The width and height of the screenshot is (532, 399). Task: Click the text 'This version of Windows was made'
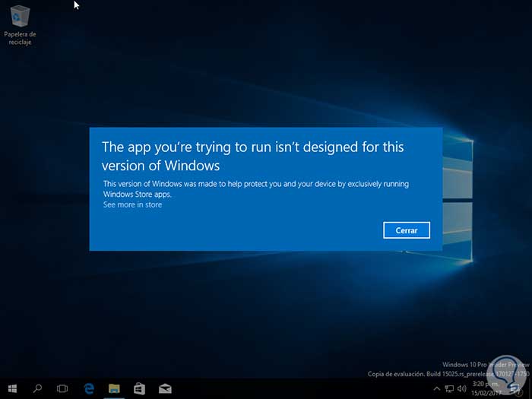(x=160, y=184)
